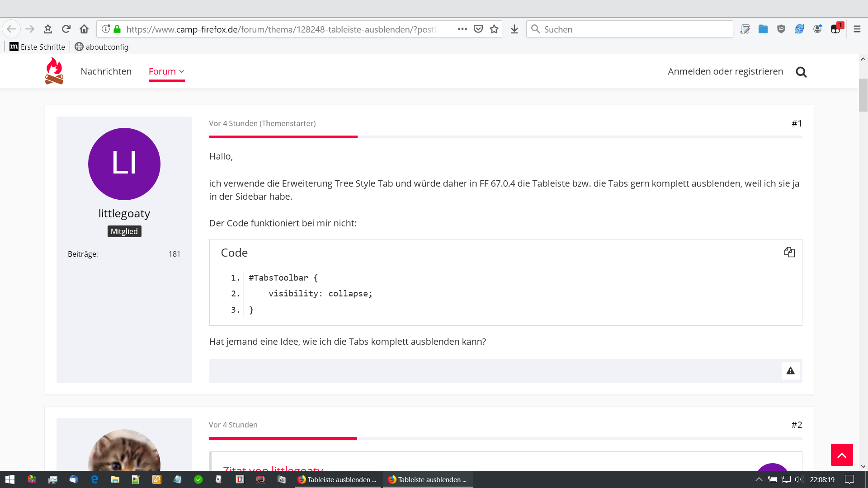868x488 pixels.
Task: Open forum search magnifier icon
Action: (x=801, y=72)
